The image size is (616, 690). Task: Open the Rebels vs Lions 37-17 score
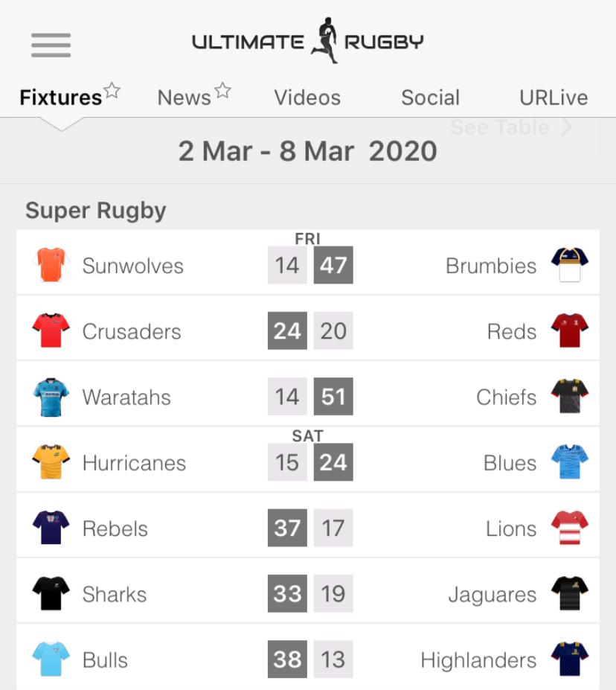coord(310,528)
